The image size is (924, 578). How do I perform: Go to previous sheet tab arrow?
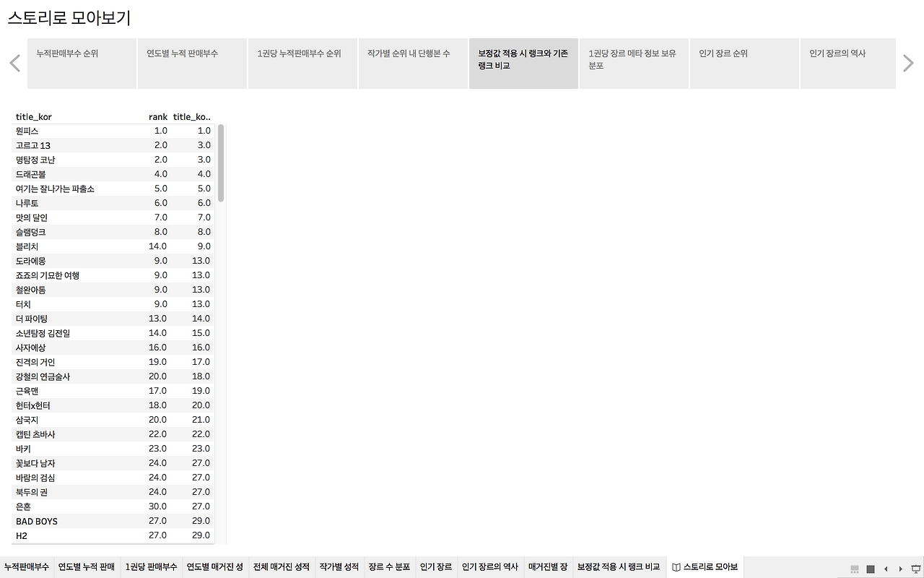(886, 569)
